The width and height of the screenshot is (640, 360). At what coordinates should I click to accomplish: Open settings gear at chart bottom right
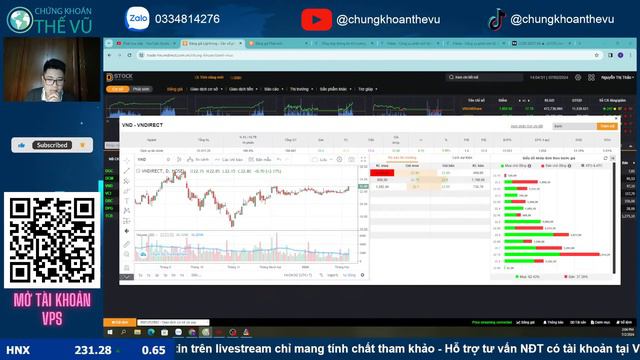tap(362, 275)
